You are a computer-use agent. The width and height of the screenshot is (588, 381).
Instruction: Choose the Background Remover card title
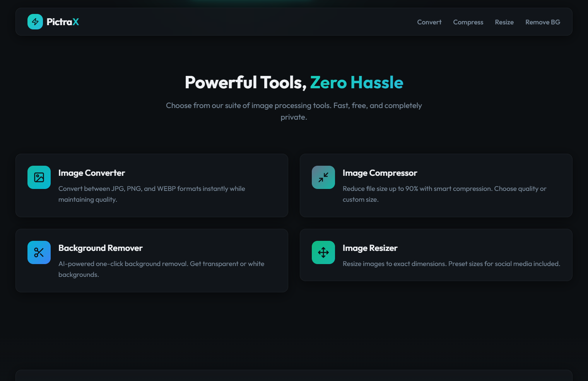click(x=100, y=248)
